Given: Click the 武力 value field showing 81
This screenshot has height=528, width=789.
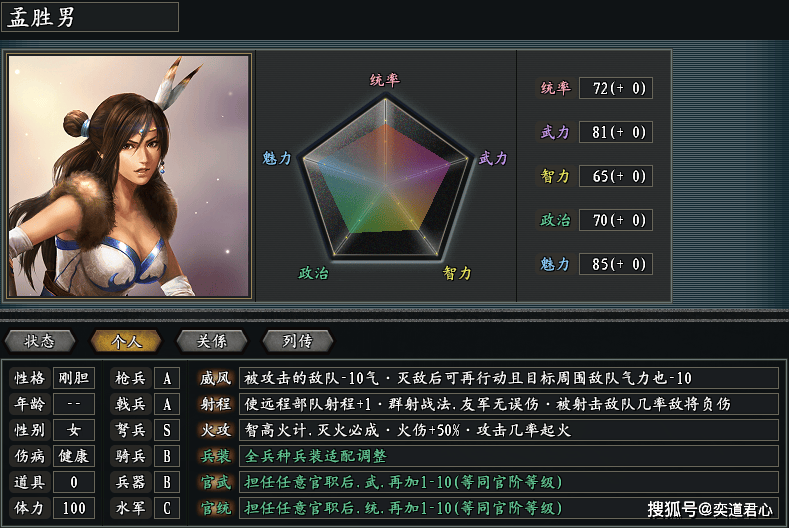Looking at the screenshot, I should (x=616, y=132).
